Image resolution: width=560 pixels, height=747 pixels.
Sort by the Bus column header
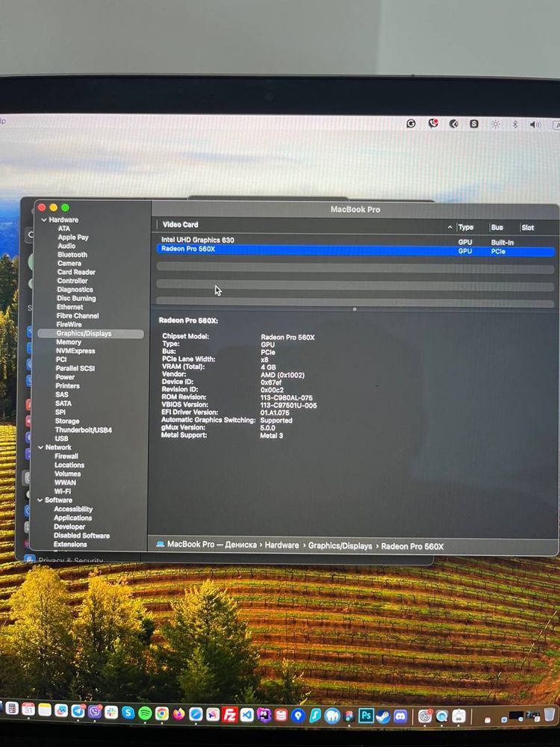(497, 228)
